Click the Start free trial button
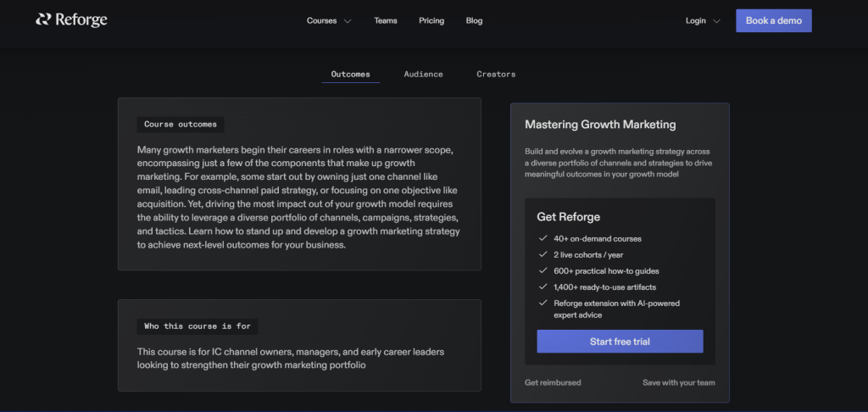Image resolution: width=868 pixels, height=412 pixels. click(620, 342)
